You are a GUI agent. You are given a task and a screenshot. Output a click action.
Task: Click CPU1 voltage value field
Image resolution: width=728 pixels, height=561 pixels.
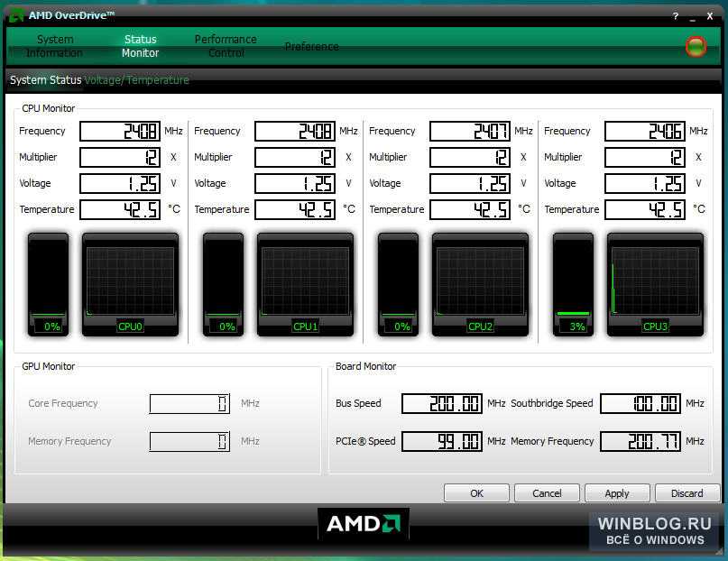click(295, 183)
